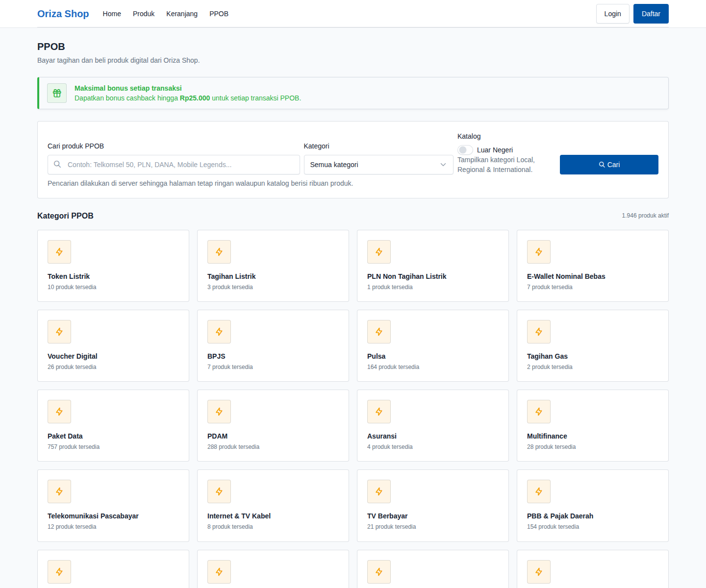
Task: Click the PLN Non Tagihan Listrik icon
Action: (x=379, y=252)
